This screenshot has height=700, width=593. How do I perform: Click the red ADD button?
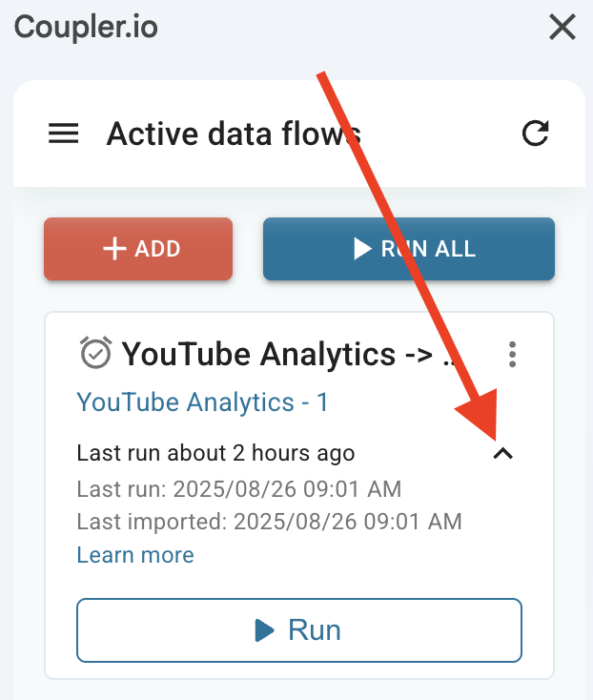tap(138, 249)
